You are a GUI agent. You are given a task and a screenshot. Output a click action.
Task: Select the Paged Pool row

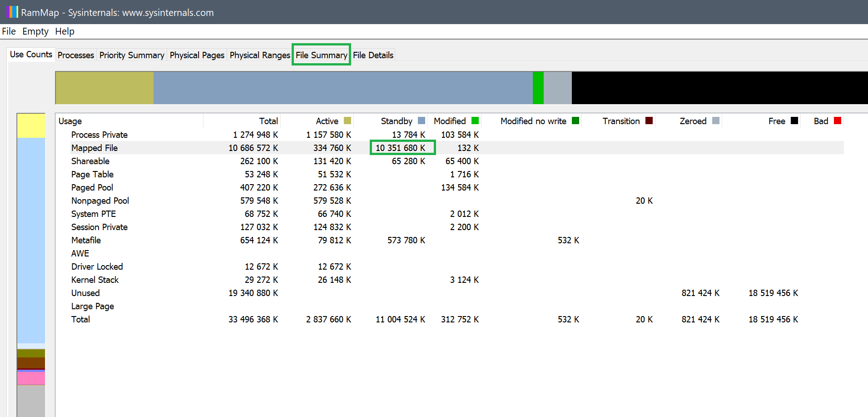[x=450, y=187]
